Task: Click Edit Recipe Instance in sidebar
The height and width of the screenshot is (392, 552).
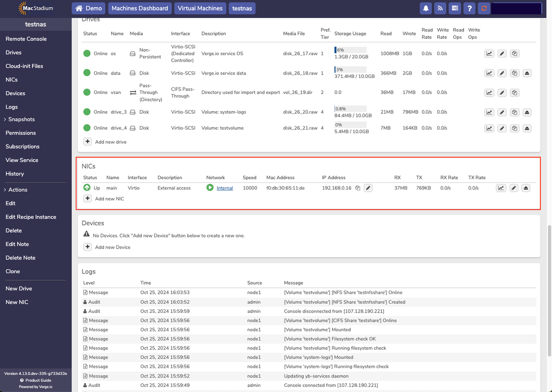Action: click(31, 217)
